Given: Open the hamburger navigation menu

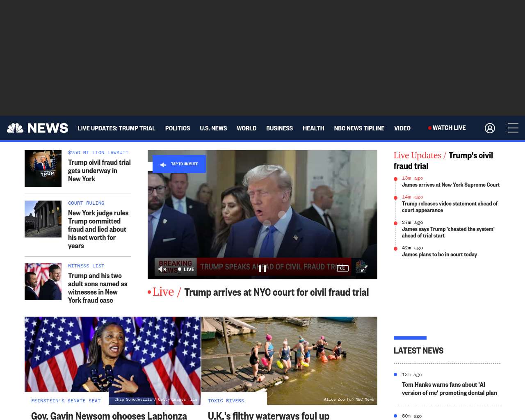Looking at the screenshot, I should (x=513, y=128).
